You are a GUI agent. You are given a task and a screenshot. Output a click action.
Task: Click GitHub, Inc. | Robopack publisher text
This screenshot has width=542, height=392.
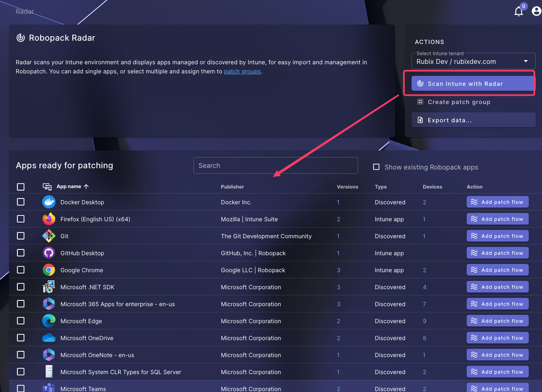coord(253,253)
